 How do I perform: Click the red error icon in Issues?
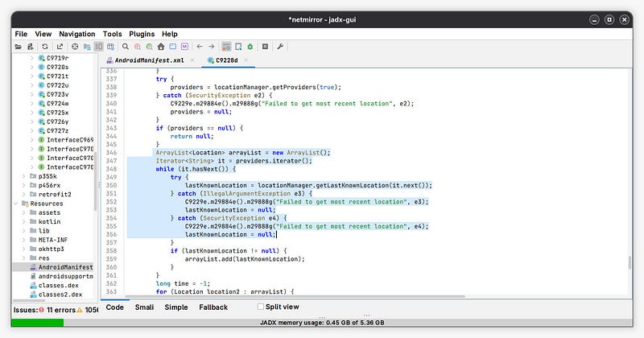pos(41,310)
